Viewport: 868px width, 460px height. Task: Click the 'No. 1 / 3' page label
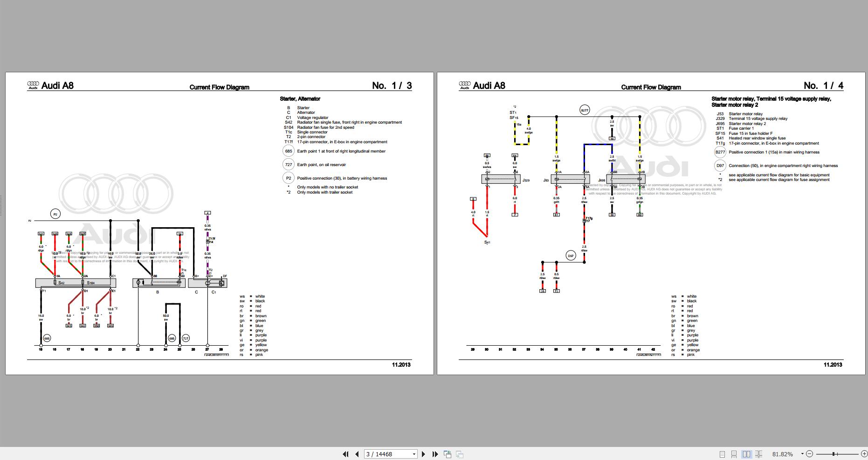[x=392, y=85]
